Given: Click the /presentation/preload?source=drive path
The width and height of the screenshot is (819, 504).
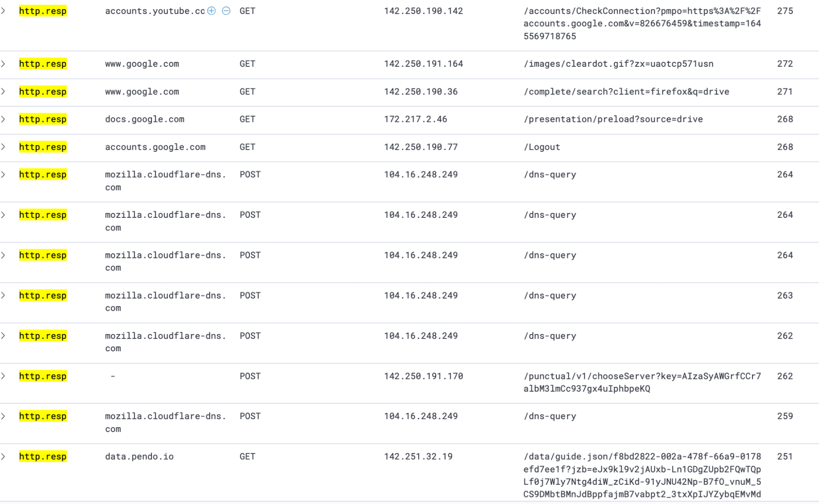Looking at the screenshot, I should point(613,119).
